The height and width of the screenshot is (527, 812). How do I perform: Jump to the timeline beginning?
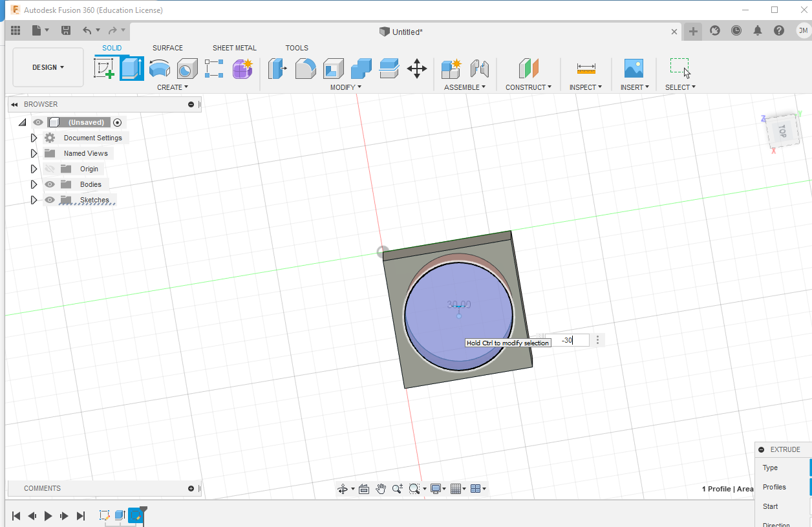pyautogui.click(x=16, y=516)
